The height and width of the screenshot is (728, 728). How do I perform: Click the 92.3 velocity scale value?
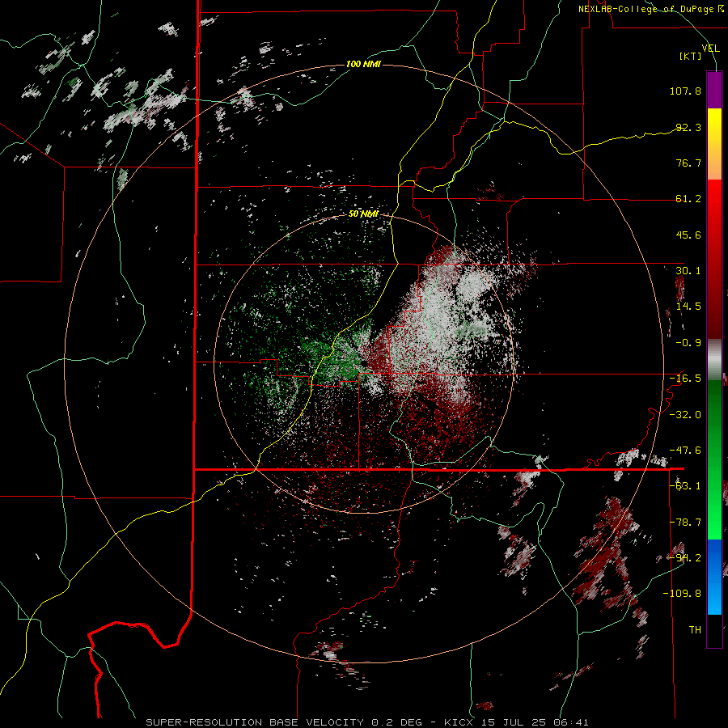click(x=688, y=127)
